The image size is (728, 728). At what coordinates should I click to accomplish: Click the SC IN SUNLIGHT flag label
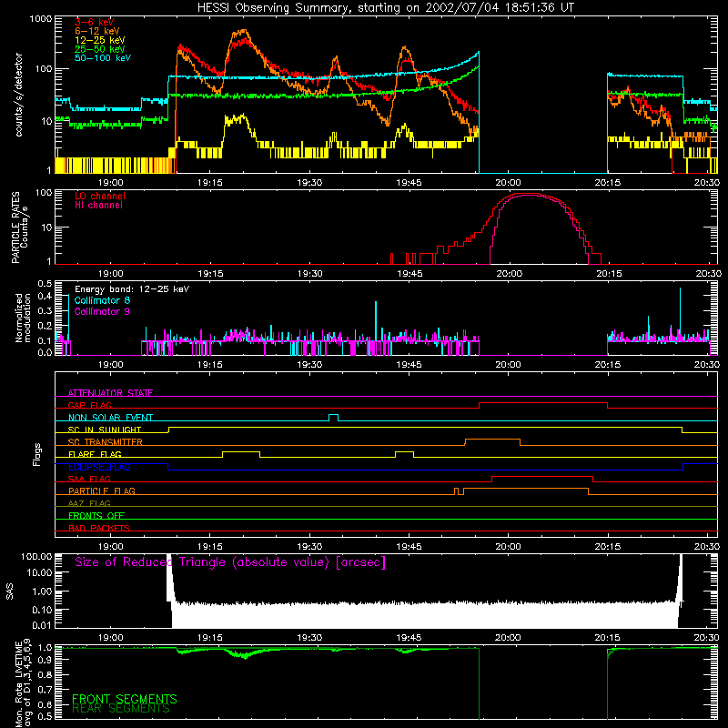coord(105,430)
